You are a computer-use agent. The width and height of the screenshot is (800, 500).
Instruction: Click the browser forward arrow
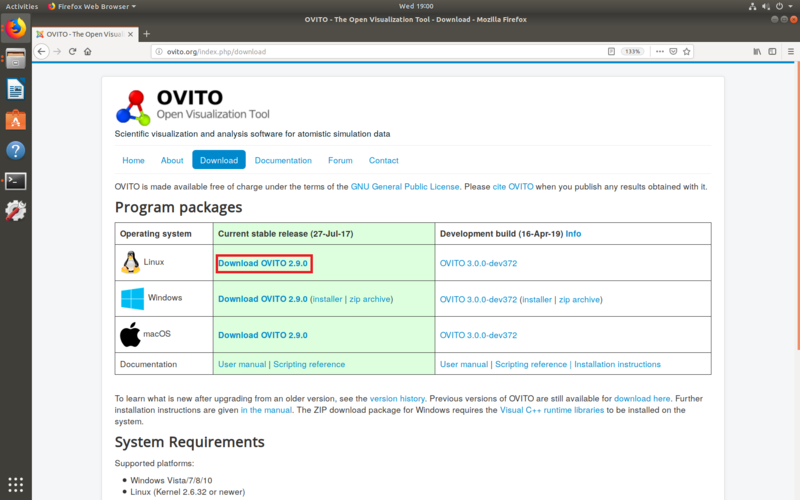coord(57,52)
